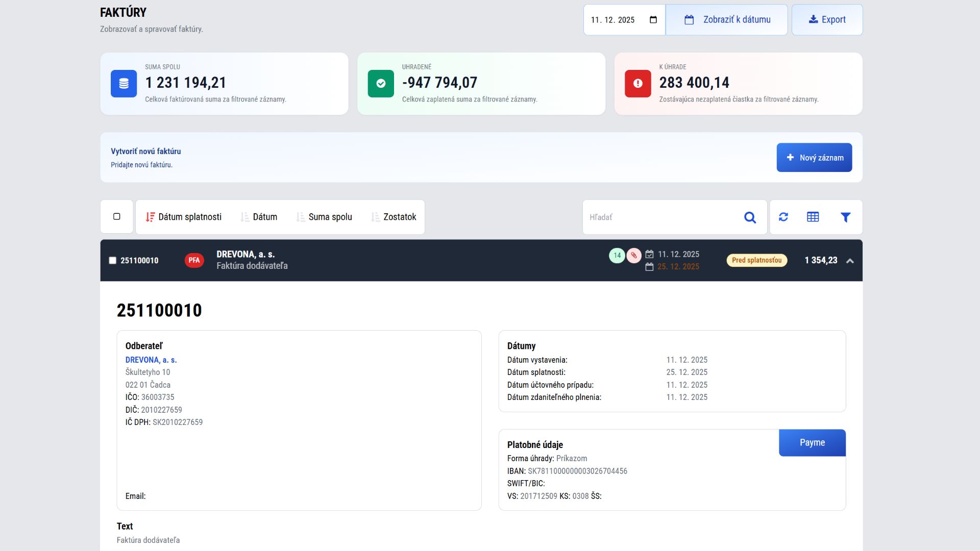Screen dimensions: 980x551
Task: Toggle the select-all invoices checkbox
Action: tap(117, 216)
